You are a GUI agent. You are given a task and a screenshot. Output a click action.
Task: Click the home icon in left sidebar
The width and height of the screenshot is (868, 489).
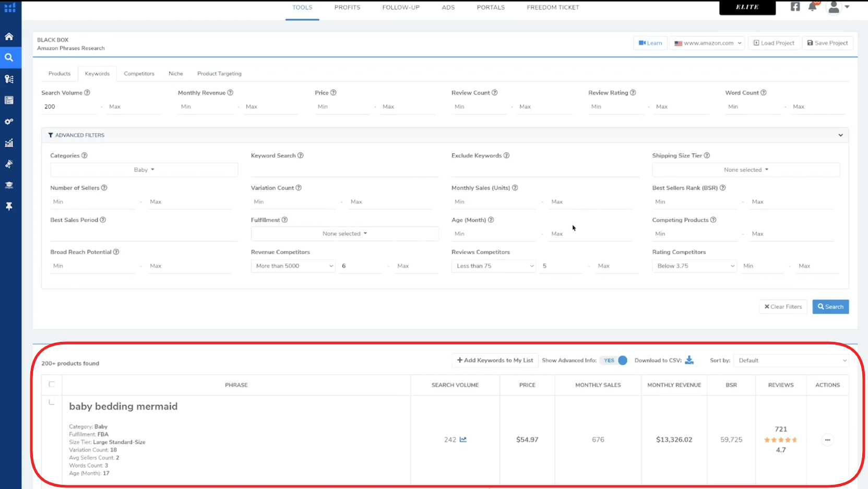pos(9,37)
